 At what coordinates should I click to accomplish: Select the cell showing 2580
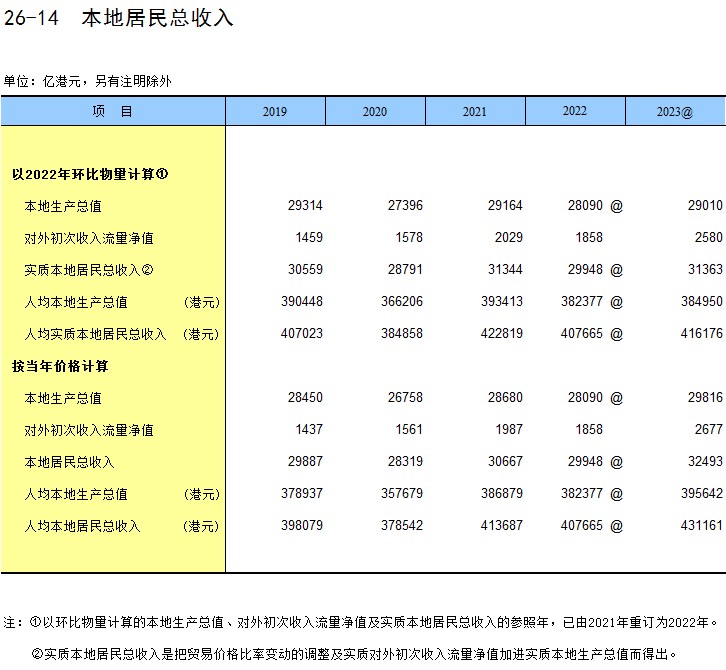pos(709,238)
